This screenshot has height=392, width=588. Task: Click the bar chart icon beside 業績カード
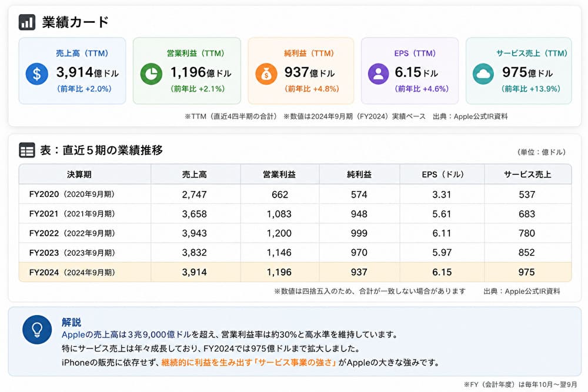(x=27, y=22)
